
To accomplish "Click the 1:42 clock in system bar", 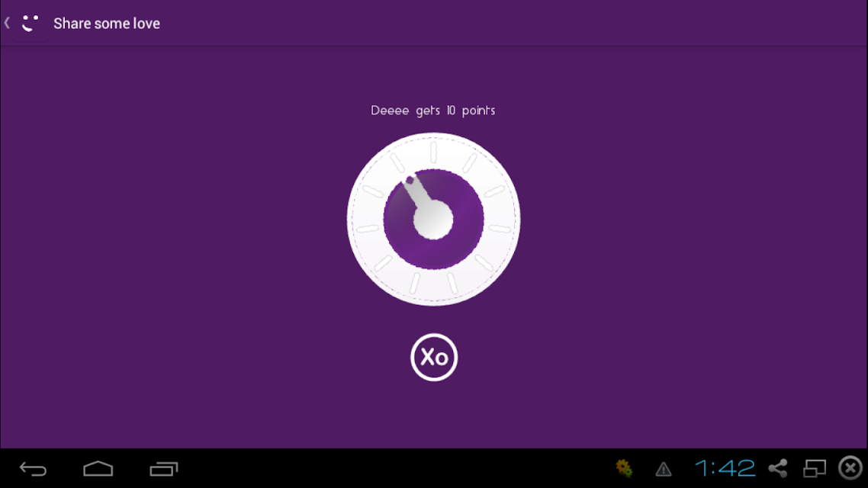I will [725, 469].
